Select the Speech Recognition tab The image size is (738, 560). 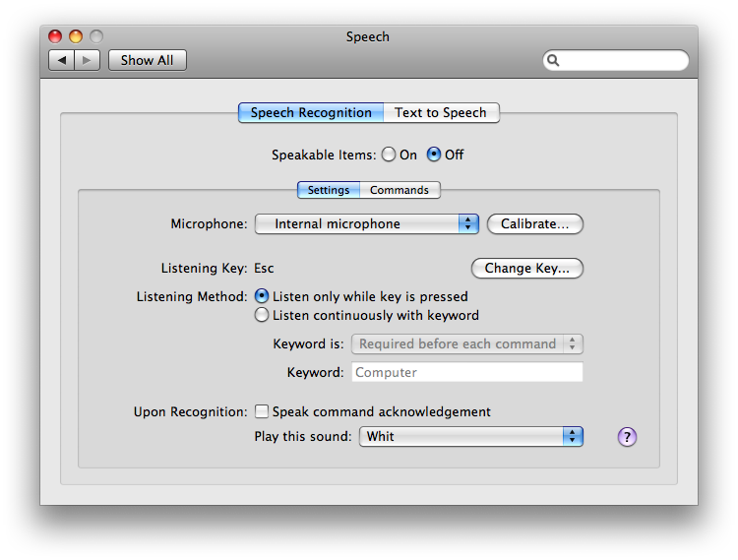tap(311, 113)
